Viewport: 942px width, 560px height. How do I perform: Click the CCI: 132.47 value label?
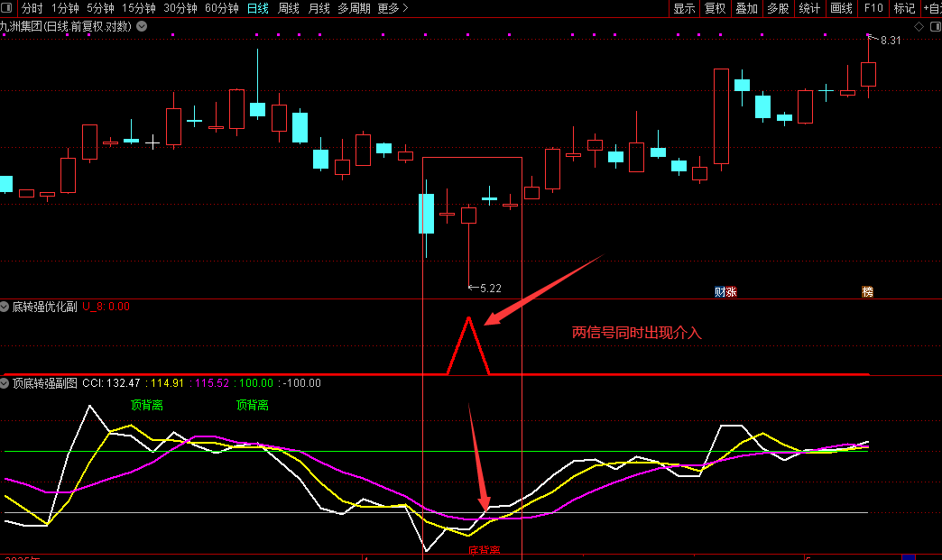point(111,383)
